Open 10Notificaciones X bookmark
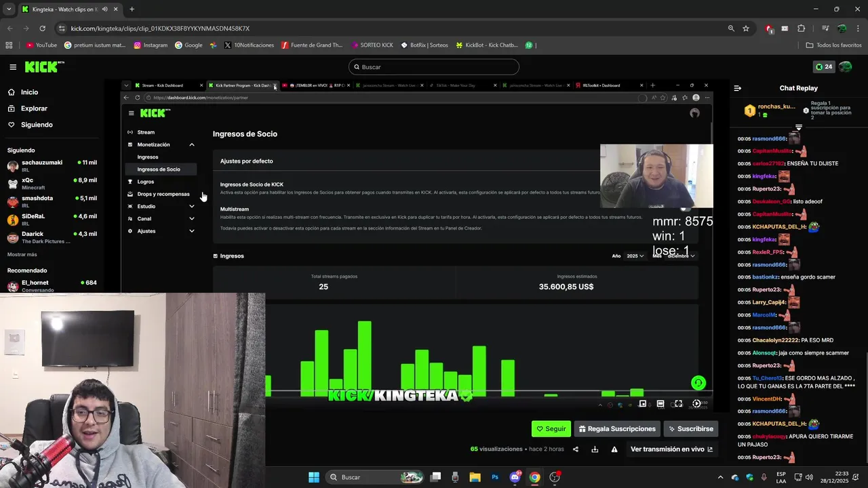 point(248,45)
